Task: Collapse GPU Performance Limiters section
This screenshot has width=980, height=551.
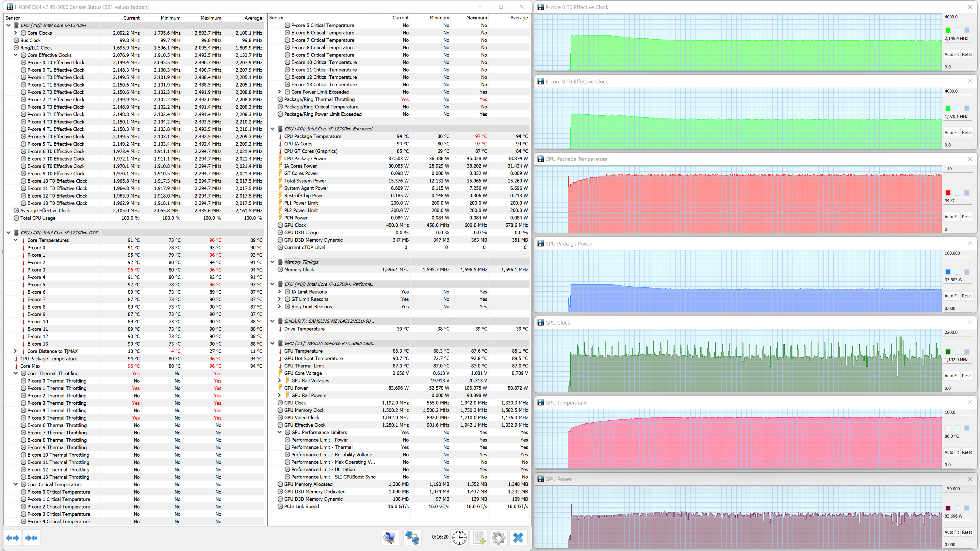Action: (279, 432)
